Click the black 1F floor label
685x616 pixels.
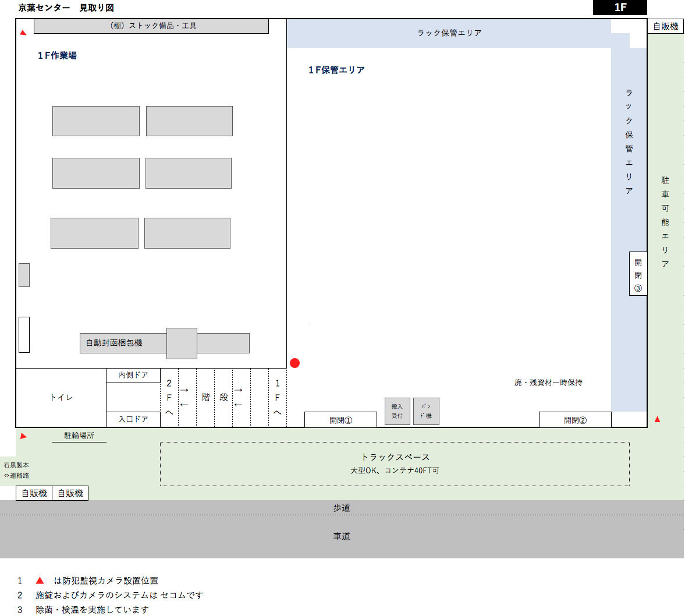click(620, 8)
